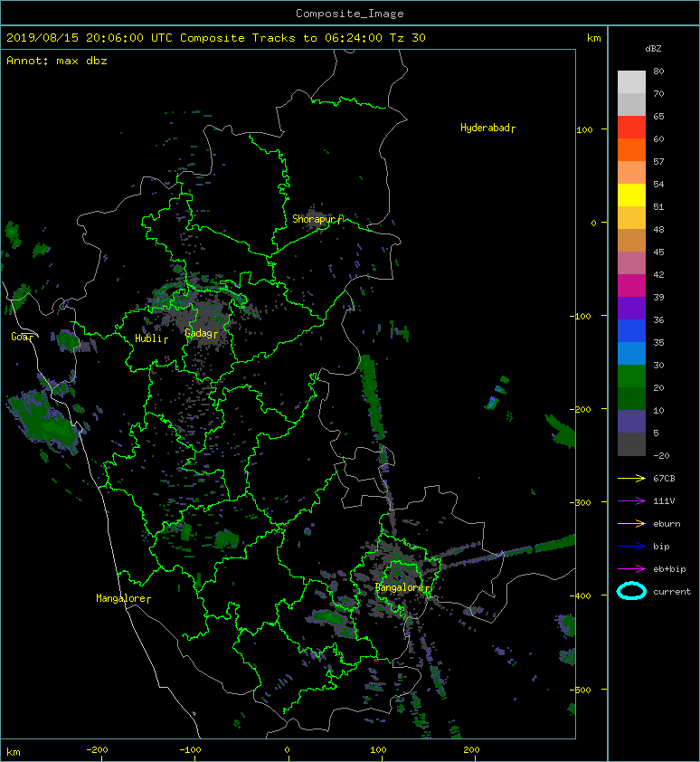The width and height of the screenshot is (700, 762).
Task: Click the cyan current-storm ellipse icon
Action: point(631,591)
